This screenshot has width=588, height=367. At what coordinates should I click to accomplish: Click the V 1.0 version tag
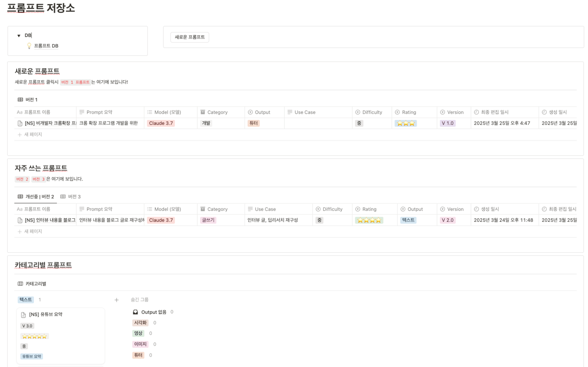[448, 123]
